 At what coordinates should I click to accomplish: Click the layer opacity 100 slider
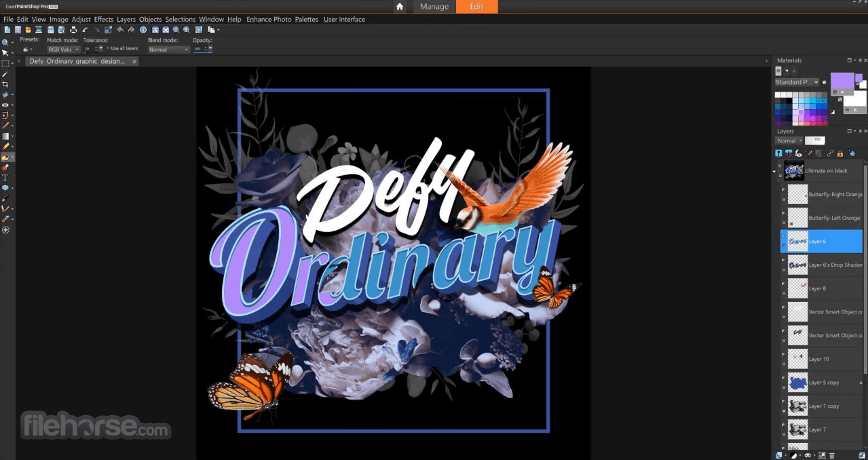[815, 140]
